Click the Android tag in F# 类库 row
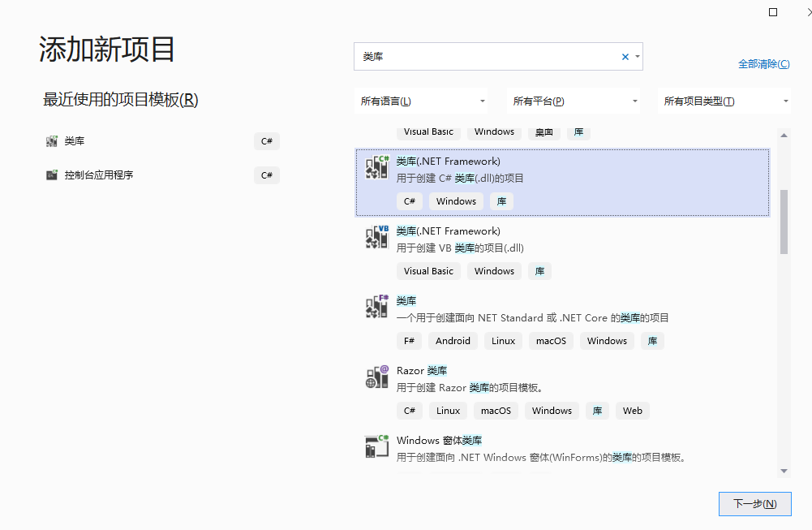This screenshot has height=530, width=812. coord(453,341)
